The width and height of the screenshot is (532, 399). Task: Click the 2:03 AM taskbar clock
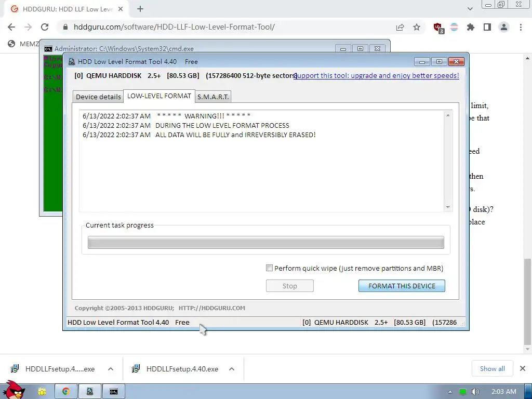click(x=504, y=392)
